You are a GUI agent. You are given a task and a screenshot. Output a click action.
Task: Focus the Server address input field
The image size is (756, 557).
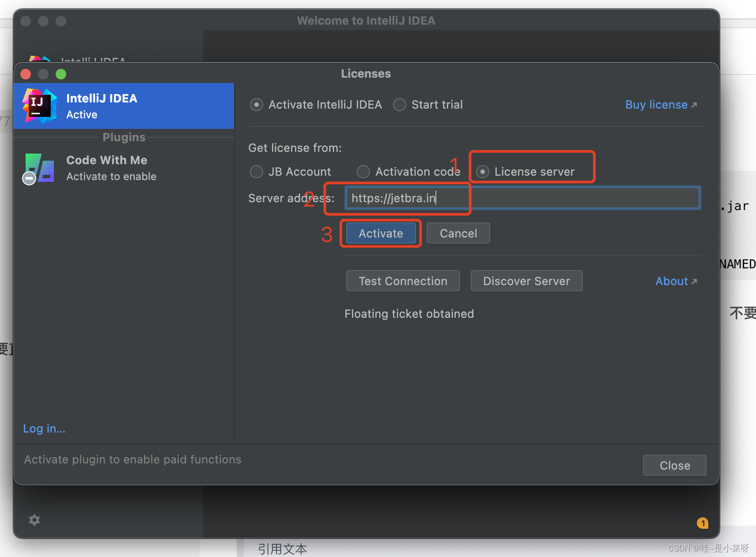(x=522, y=198)
